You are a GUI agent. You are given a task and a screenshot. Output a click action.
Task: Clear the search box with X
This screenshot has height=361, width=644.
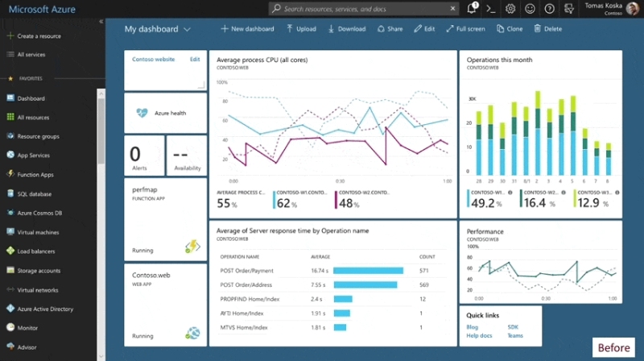pyautogui.click(x=452, y=8)
